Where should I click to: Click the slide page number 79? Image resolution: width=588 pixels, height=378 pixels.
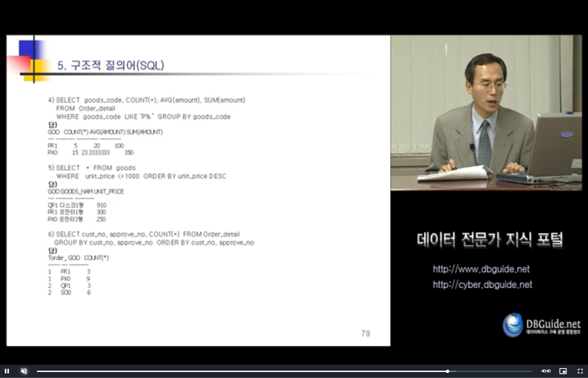(365, 333)
